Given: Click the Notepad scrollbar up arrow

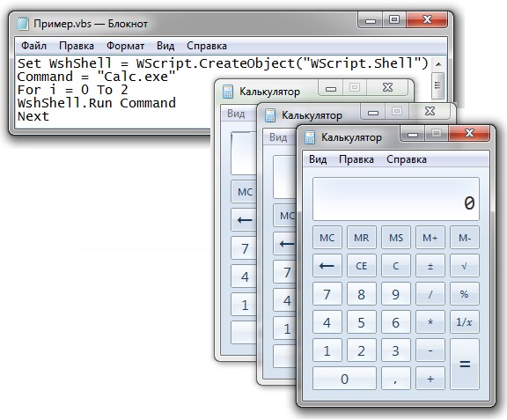Looking at the screenshot, I should coord(438,64).
